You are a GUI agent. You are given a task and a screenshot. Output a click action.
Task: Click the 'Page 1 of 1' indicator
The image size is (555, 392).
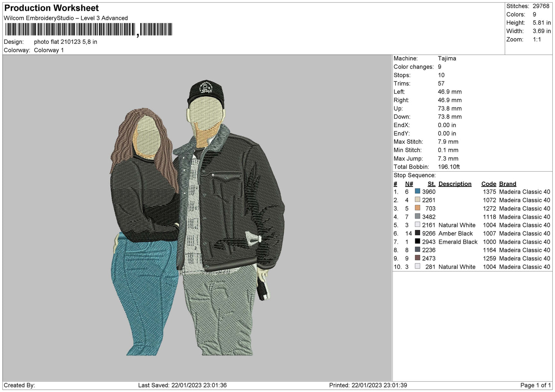point(535,385)
